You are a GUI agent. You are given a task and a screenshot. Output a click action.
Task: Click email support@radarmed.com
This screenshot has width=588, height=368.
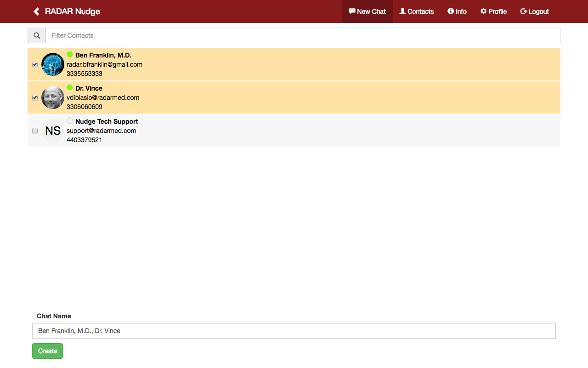[101, 131]
